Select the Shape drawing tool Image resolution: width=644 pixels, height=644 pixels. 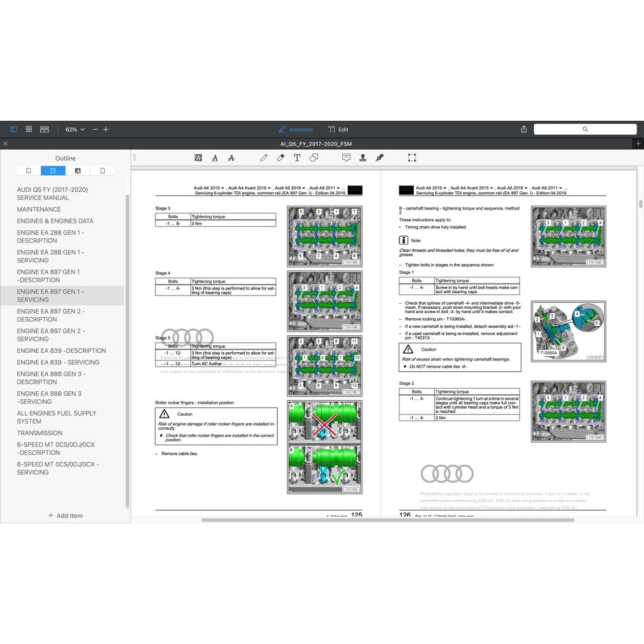pos(314,158)
